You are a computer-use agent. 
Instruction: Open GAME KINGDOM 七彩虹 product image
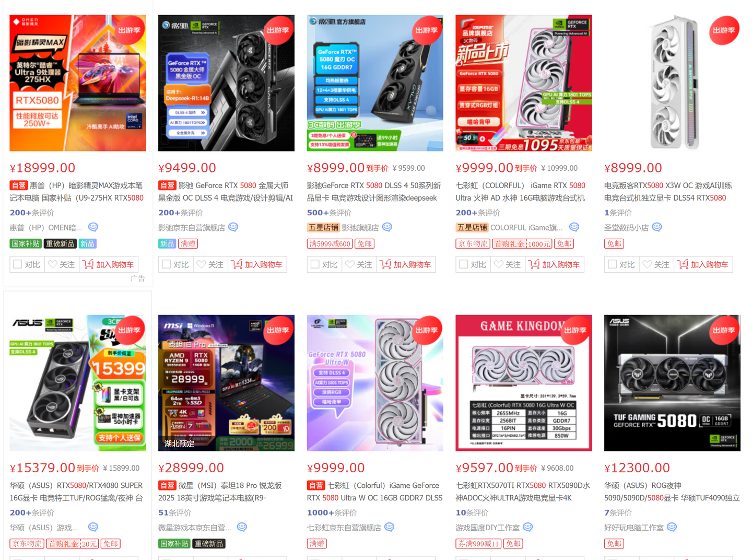pos(523,383)
